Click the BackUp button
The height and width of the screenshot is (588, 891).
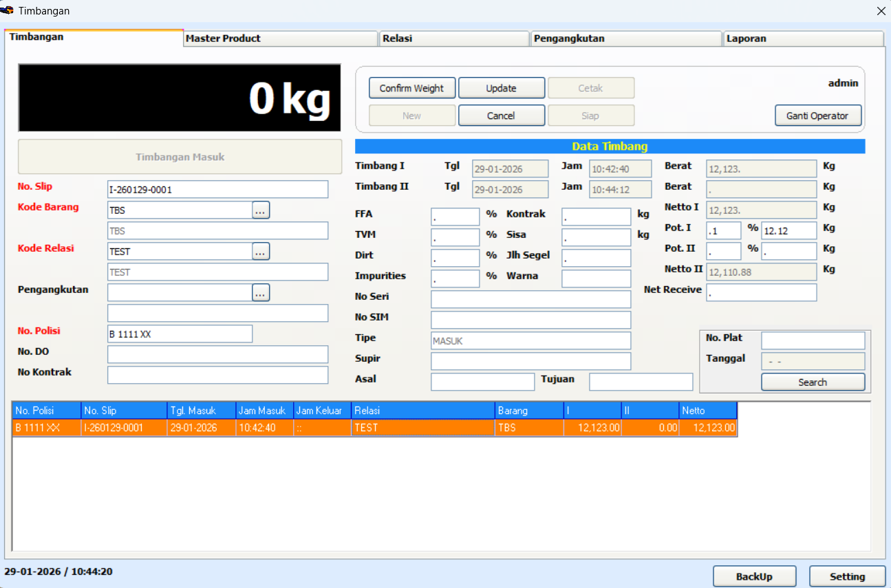tap(754, 576)
